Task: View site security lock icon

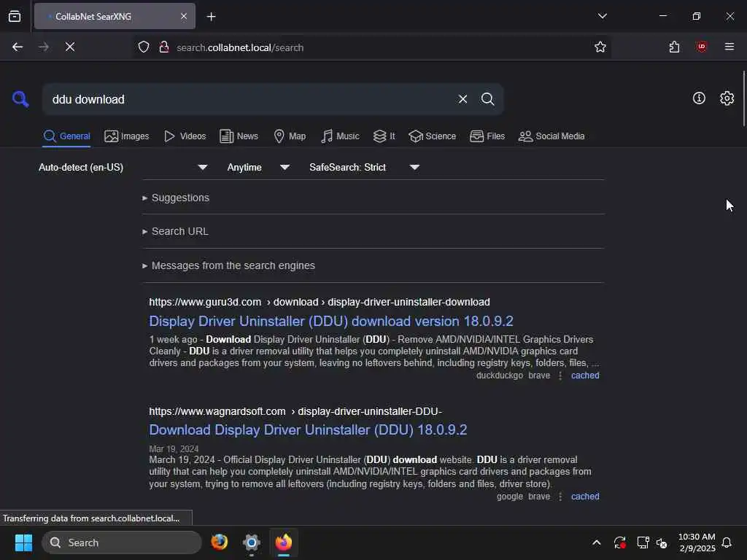Action: pyautogui.click(x=164, y=47)
